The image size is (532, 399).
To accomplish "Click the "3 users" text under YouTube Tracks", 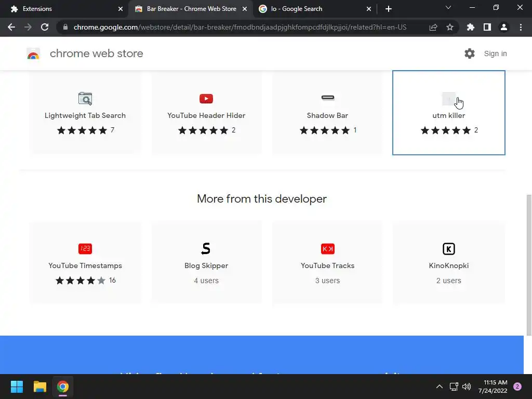I will click(327, 281).
